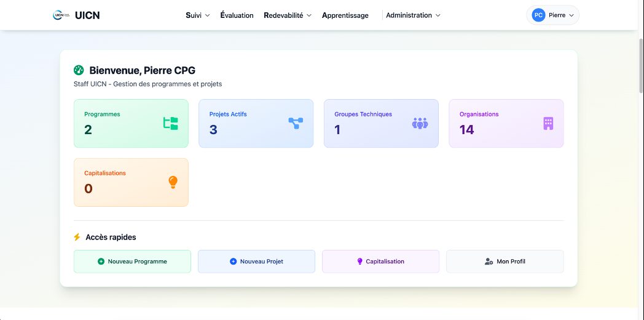
Task: Click the dashboard gauge icon beside Bienvenue
Action: pyautogui.click(x=79, y=70)
